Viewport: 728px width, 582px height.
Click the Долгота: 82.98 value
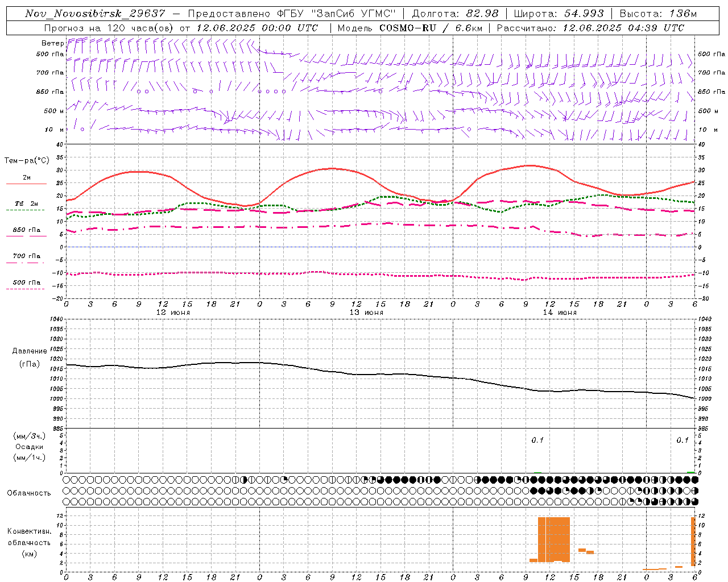455,14
